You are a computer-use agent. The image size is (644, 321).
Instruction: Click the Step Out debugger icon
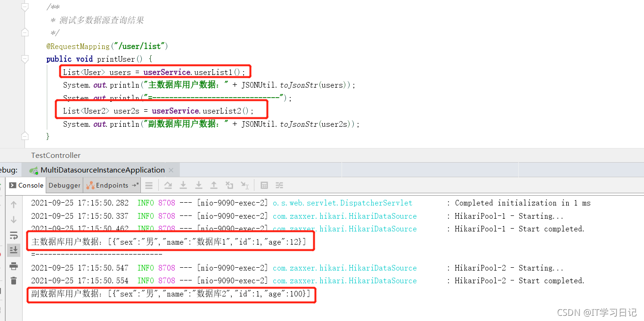tap(214, 186)
